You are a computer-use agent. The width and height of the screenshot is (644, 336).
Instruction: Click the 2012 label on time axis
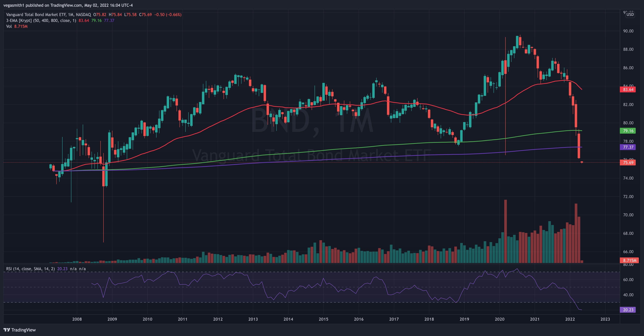coord(218,319)
